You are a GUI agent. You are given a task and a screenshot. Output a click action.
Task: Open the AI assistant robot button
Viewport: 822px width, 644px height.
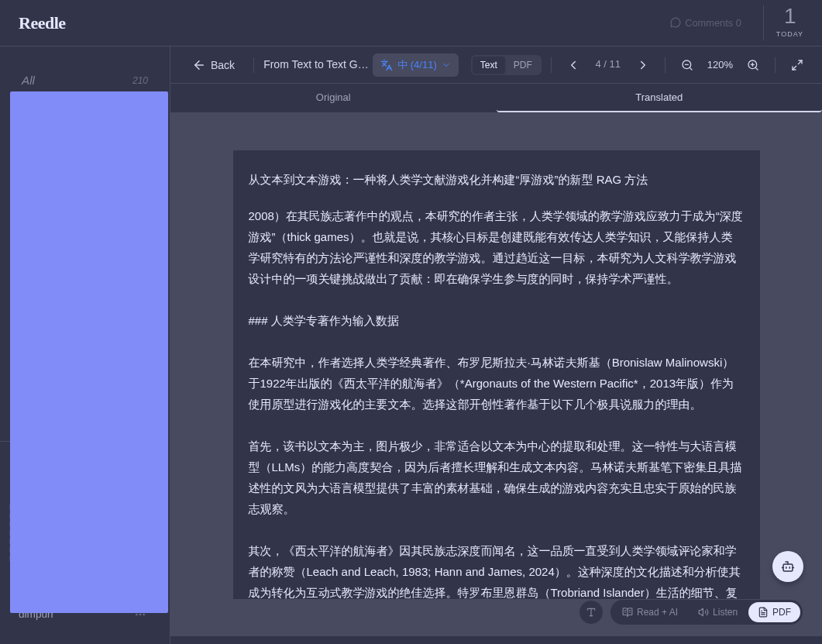point(788,567)
